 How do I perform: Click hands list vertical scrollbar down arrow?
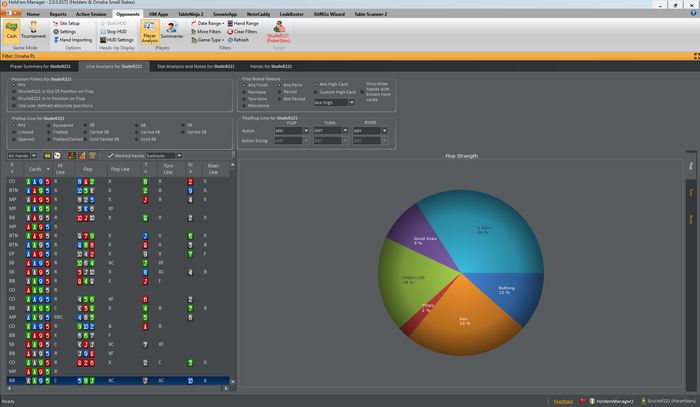coord(232,382)
